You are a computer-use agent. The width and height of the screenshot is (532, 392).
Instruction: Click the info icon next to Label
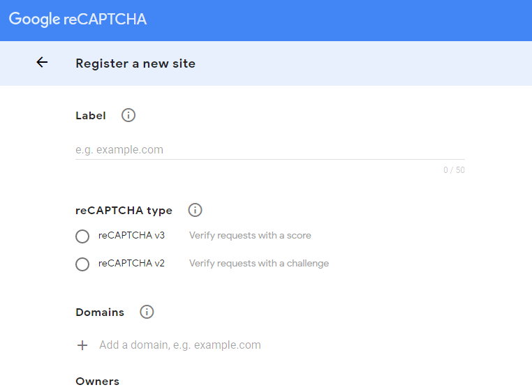[128, 115]
